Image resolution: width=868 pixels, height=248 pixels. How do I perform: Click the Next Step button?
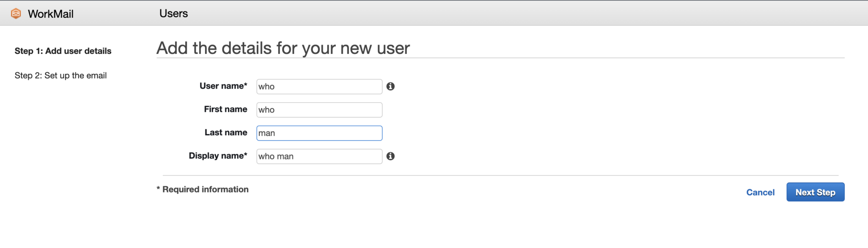[815, 192]
